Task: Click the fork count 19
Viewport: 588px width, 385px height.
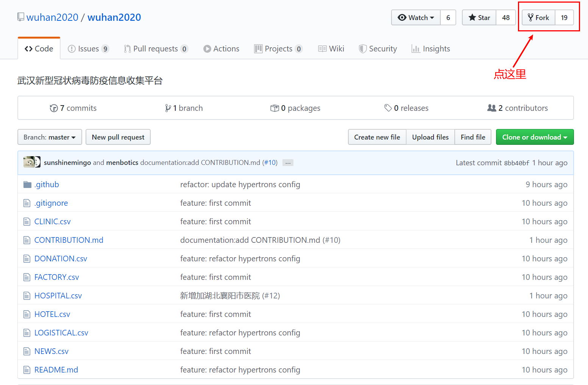Action: click(564, 17)
